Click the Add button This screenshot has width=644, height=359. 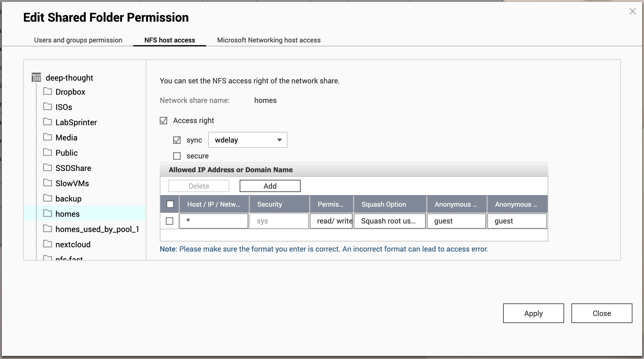[270, 186]
